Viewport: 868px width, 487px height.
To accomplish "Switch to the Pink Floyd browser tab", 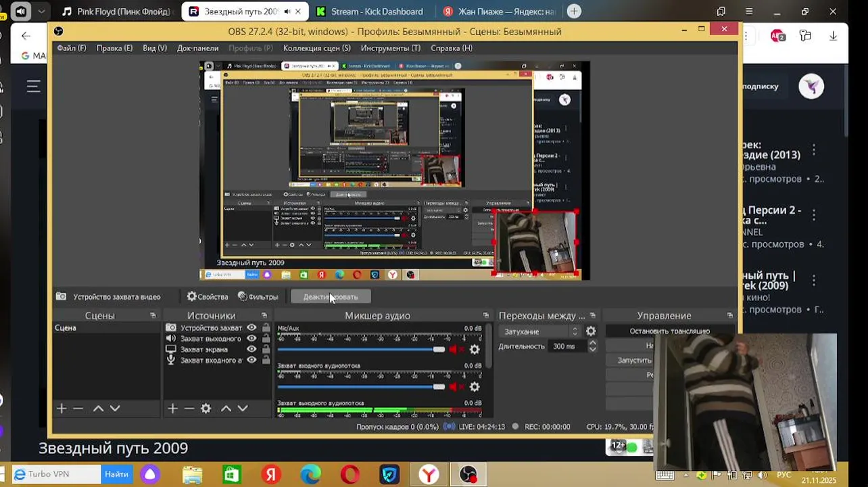I will (x=116, y=11).
